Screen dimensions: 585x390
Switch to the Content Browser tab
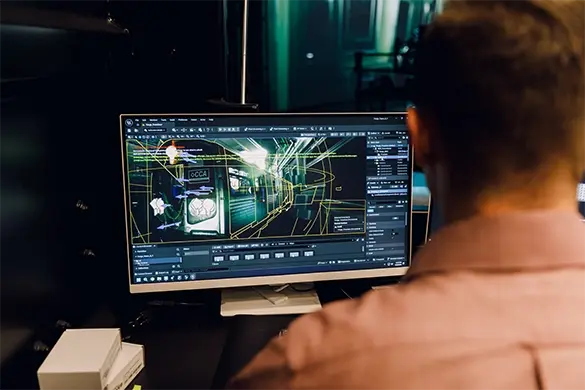[x=144, y=246]
